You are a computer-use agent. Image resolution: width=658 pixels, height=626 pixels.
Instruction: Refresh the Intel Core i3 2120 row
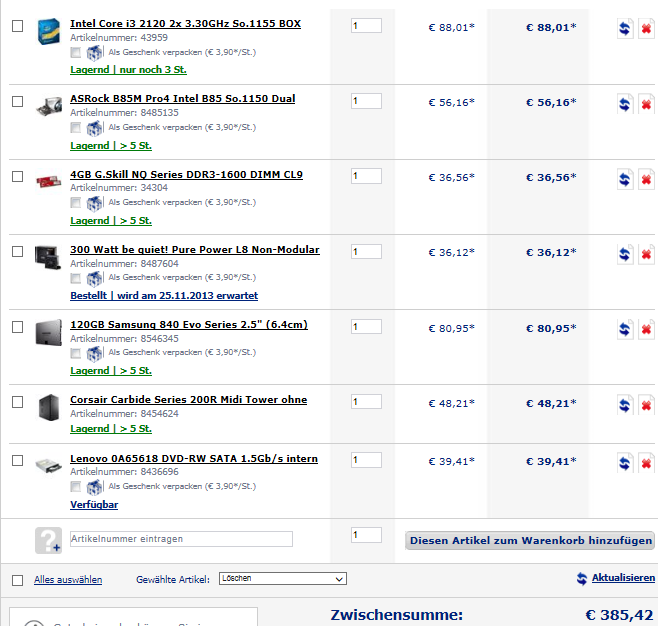[624, 29]
